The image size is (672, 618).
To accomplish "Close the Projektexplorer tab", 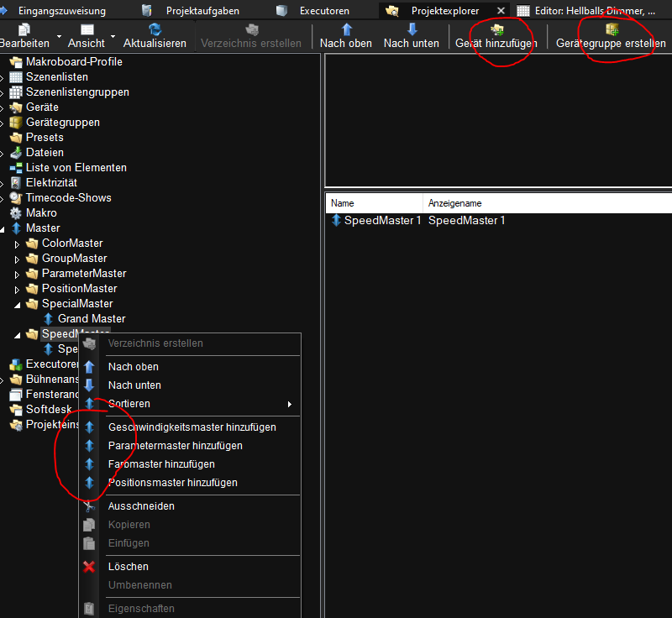I will pos(501,11).
